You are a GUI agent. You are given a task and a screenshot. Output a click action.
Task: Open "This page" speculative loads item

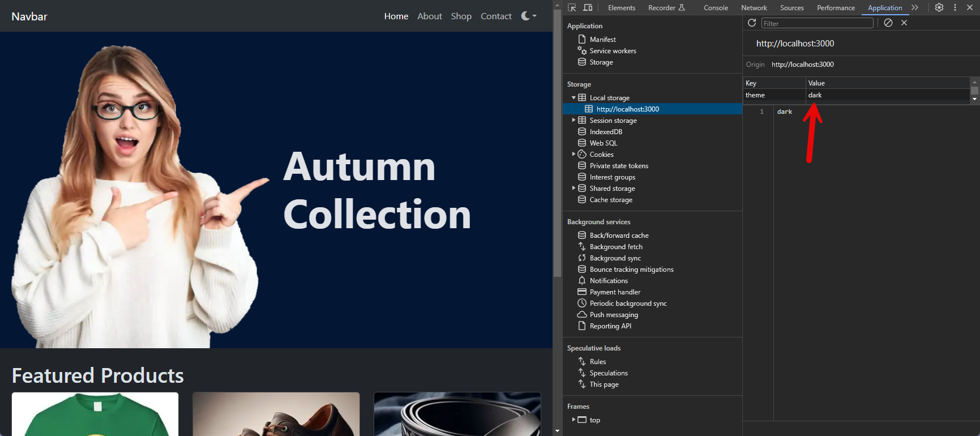[x=604, y=384]
